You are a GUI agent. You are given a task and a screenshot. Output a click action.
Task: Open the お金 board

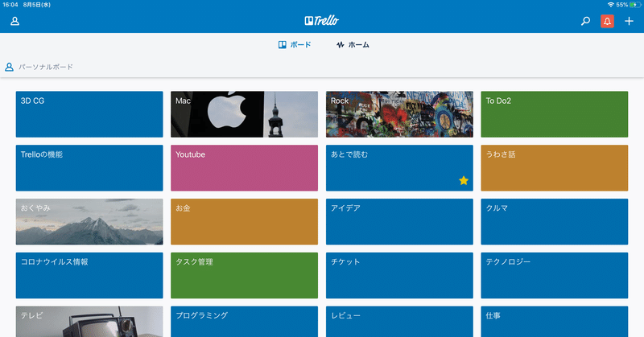(245, 222)
